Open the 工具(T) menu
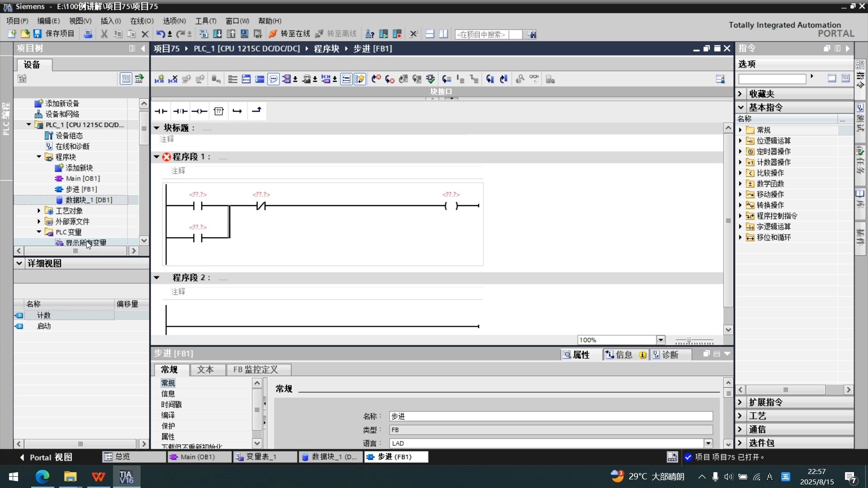This screenshot has height=488, width=868. pos(206,21)
